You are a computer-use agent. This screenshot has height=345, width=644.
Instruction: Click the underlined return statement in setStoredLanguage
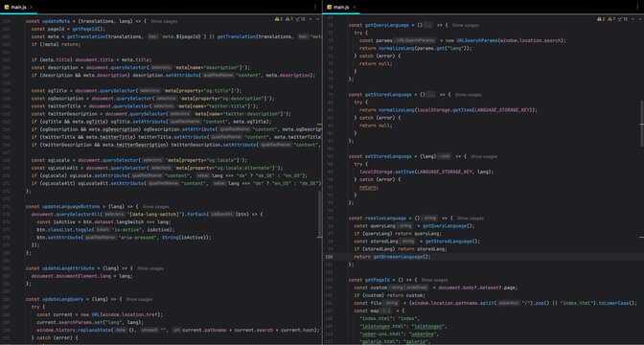pyautogui.click(x=368, y=187)
